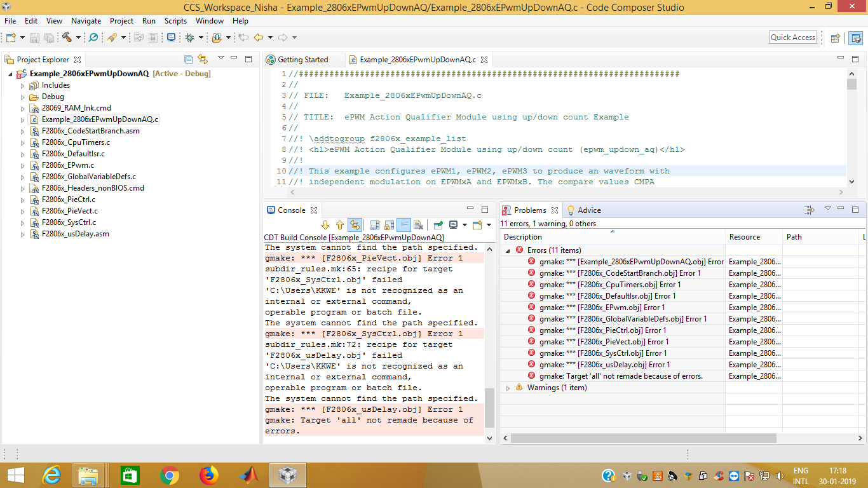This screenshot has height=488, width=868.
Task: Toggle Scroll Lock in the console toolbar
Action: pyautogui.click(x=389, y=225)
